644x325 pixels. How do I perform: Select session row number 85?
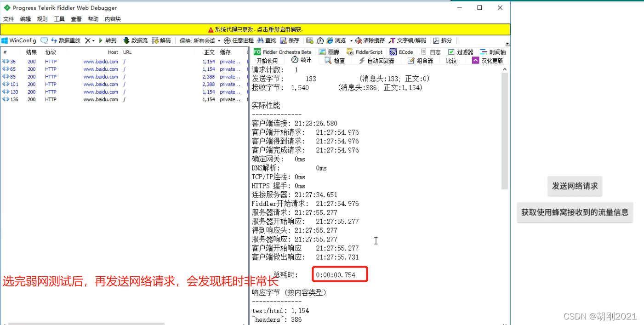pyautogui.click(x=124, y=77)
